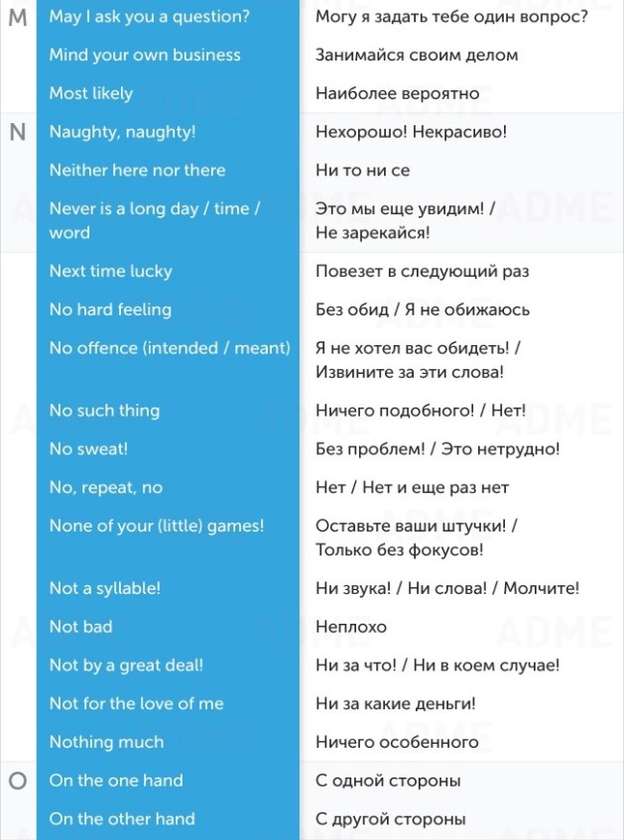Click the letter O section marker
Image resolution: width=624 pixels, height=840 pixels.
point(17,781)
